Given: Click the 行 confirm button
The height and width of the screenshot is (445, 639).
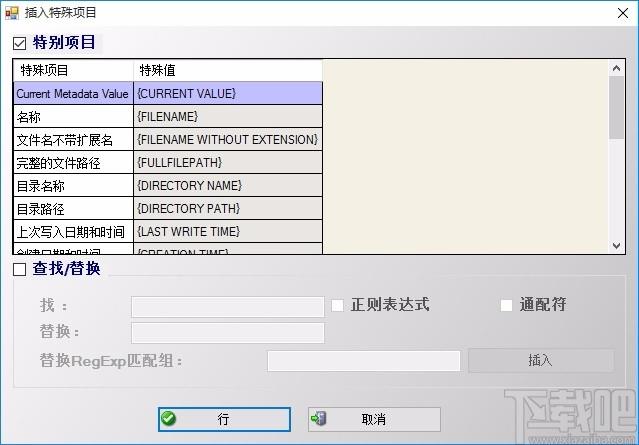Looking at the screenshot, I should [x=224, y=419].
